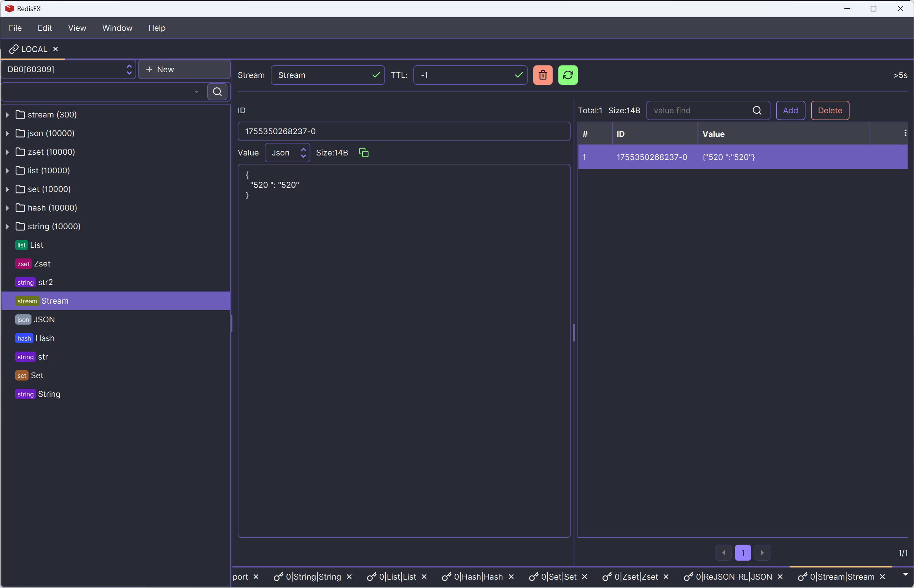Select the ID input field showing 1755350268237-0
The width and height of the screenshot is (914, 588).
click(404, 131)
